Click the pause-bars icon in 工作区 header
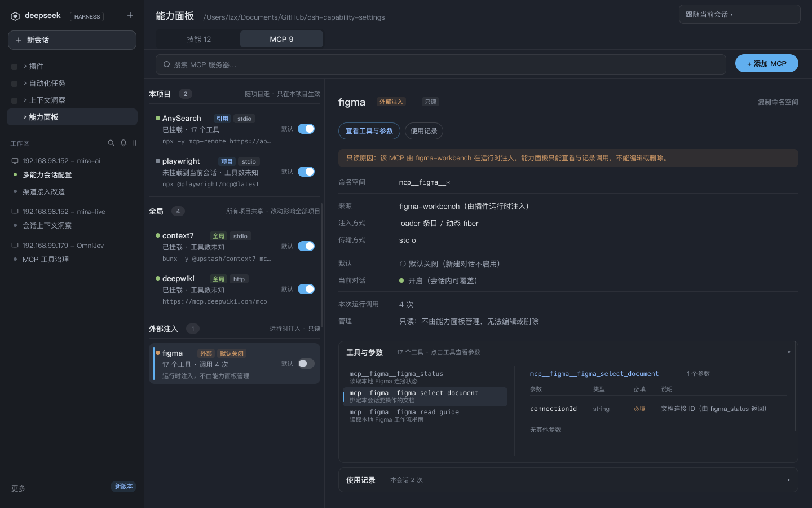 tap(135, 143)
